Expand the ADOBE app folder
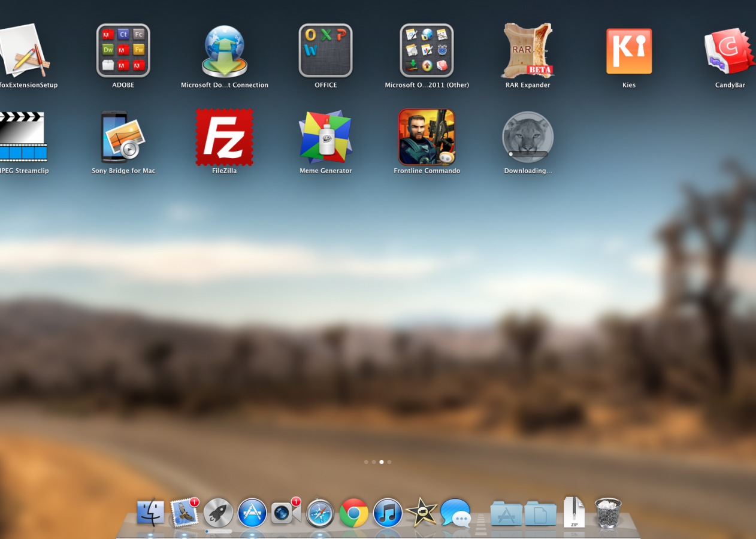Screen dimensions: 756x539 (123, 52)
